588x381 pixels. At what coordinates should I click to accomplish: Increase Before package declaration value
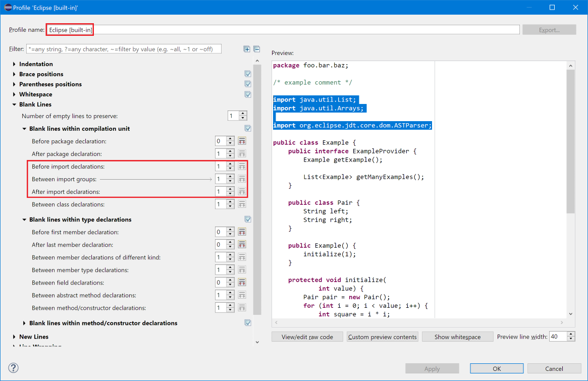click(231, 139)
